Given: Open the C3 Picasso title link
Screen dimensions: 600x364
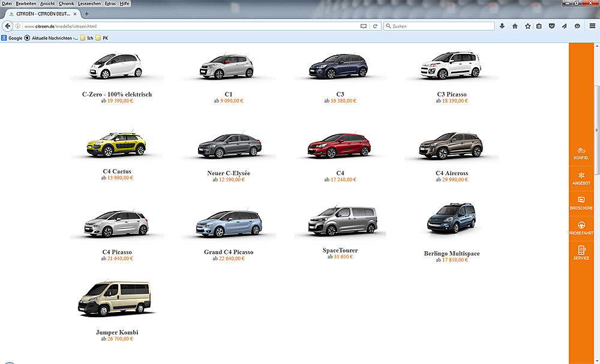Looking at the screenshot, I should pos(452,94).
